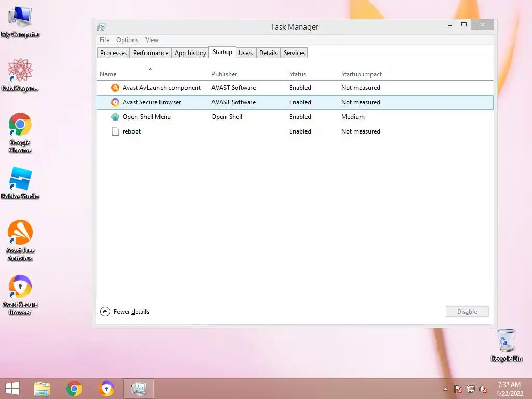Viewport: 532px width, 399px height.
Task: Click 'Not measured' in Avast Secure Browser row
Action: point(361,102)
